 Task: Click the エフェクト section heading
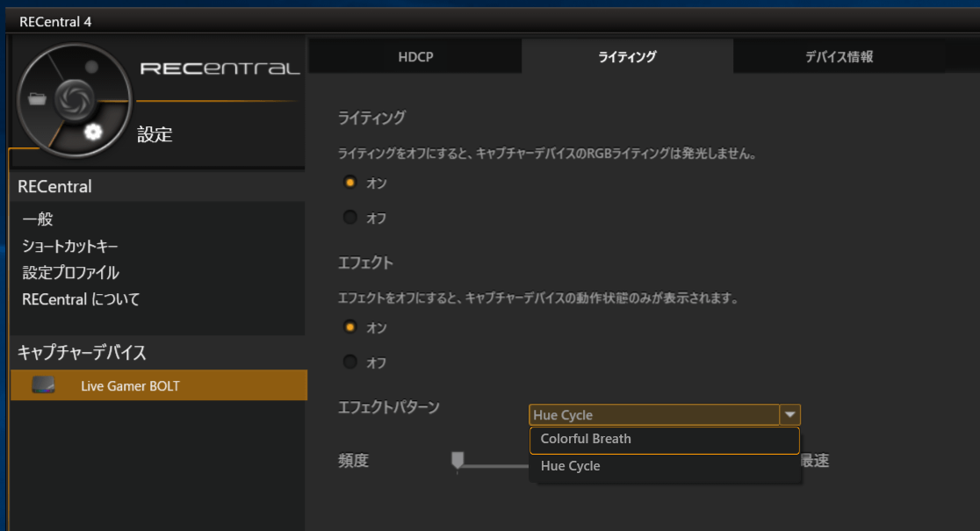[x=365, y=262]
